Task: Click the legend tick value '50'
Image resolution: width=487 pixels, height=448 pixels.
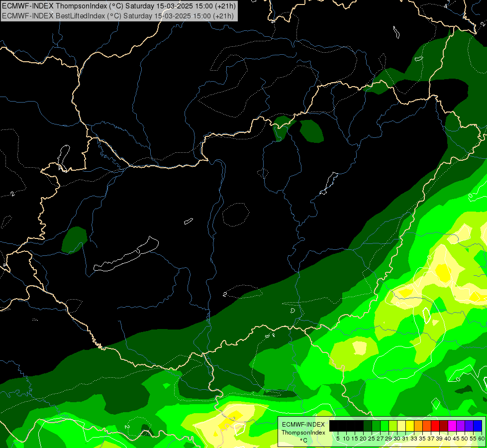Action: [x=465, y=439]
